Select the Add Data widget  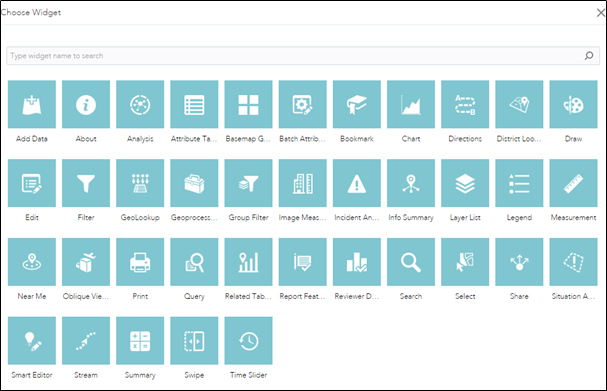pos(32,104)
